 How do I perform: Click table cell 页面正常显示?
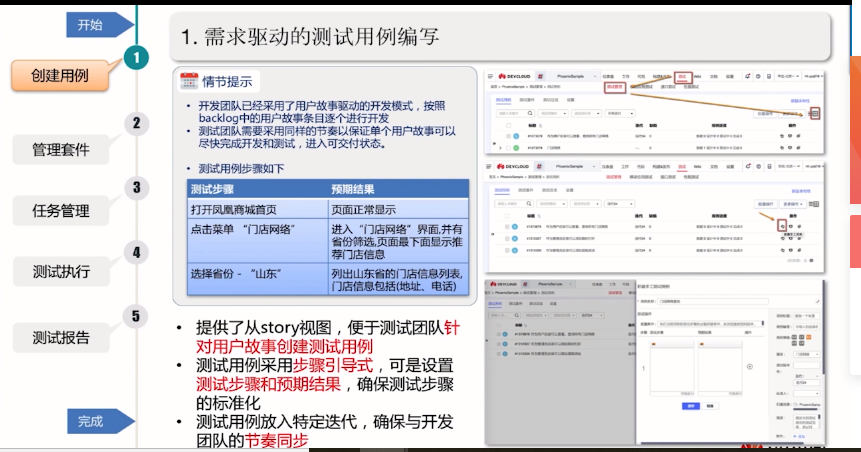coord(399,209)
